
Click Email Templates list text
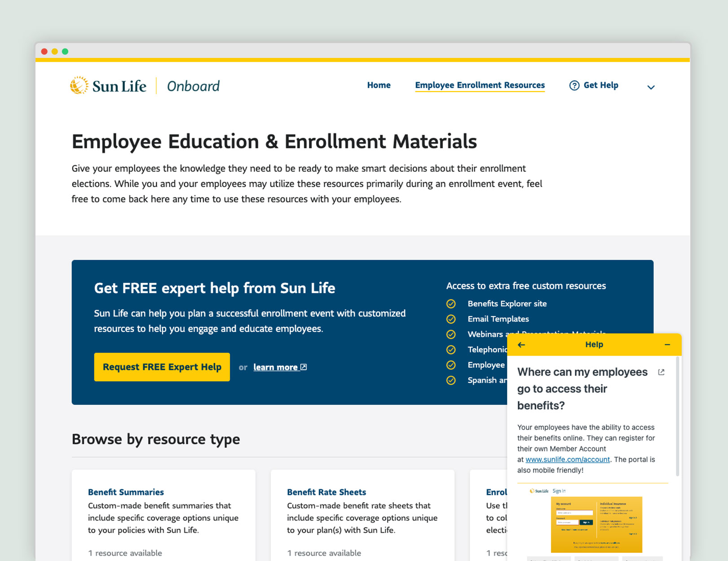(498, 319)
